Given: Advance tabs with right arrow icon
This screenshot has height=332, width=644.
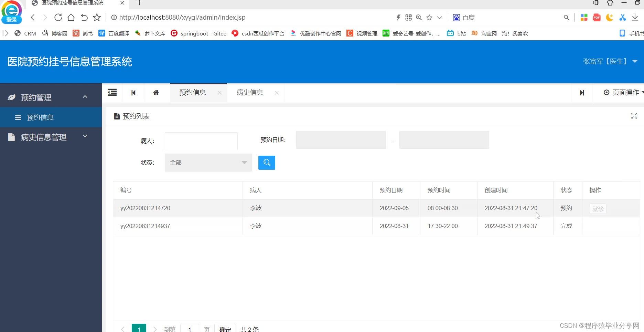Looking at the screenshot, I should (582, 93).
